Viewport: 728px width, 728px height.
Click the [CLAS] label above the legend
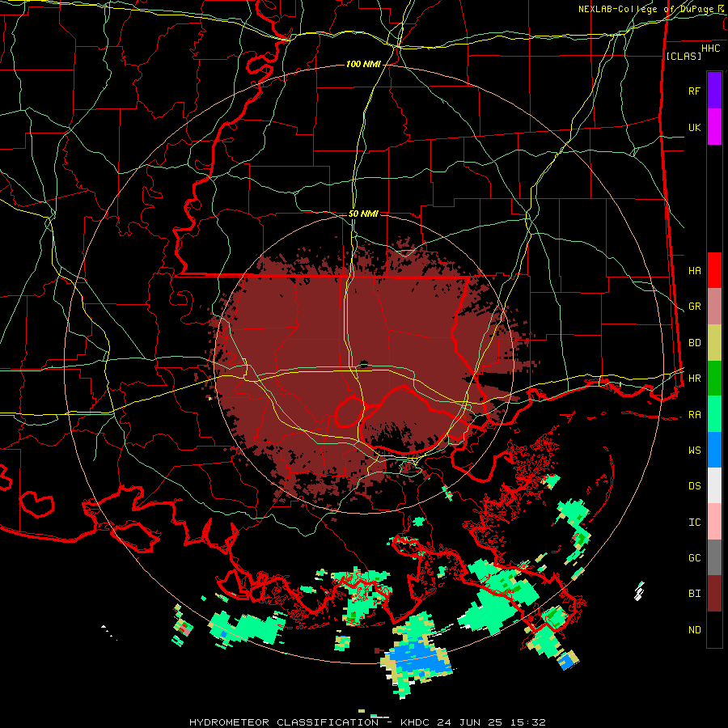684,56
